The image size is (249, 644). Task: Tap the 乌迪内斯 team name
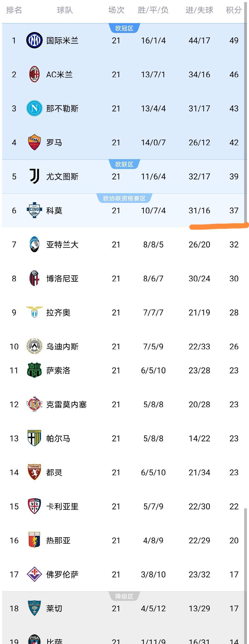pos(62,347)
